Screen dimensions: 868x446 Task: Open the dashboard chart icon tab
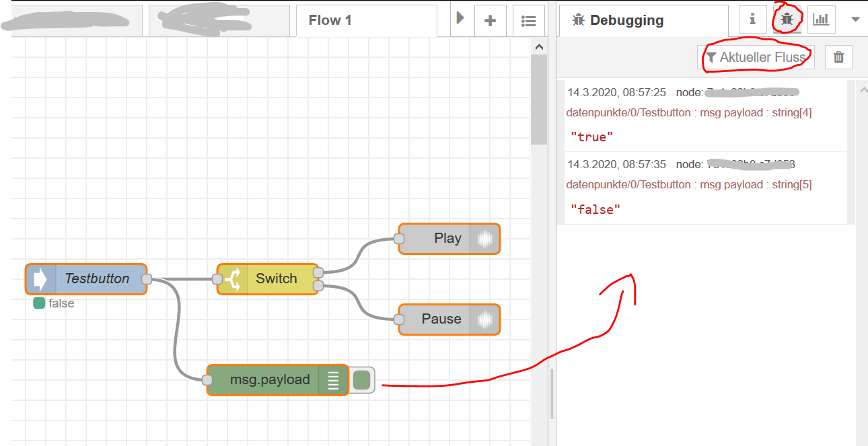(821, 20)
